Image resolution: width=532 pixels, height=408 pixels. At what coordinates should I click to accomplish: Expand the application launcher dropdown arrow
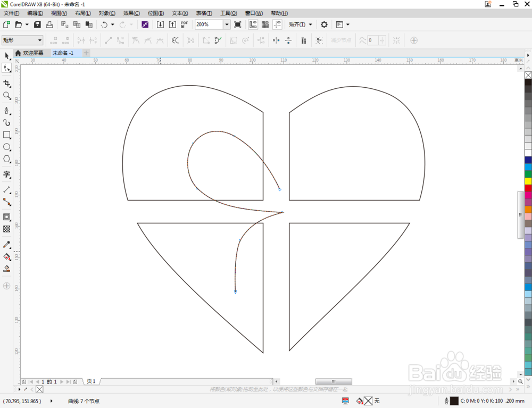pos(348,24)
